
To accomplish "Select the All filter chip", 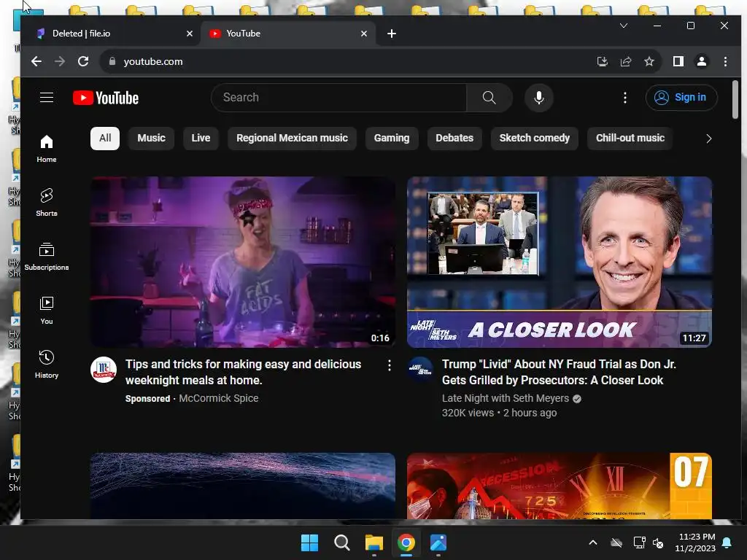I will 105,138.
